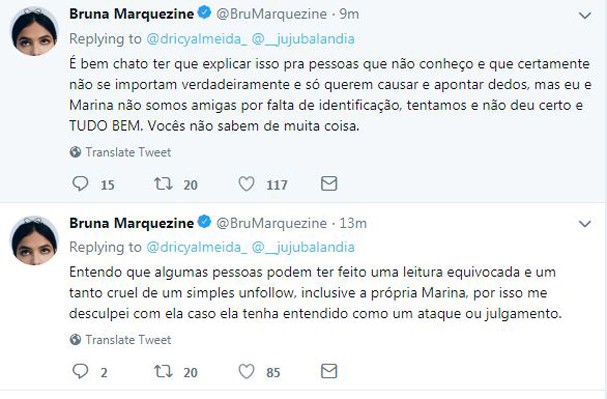607x399 pixels.
Task: Like the tweet with 85 likes
Action: [246, 372]
